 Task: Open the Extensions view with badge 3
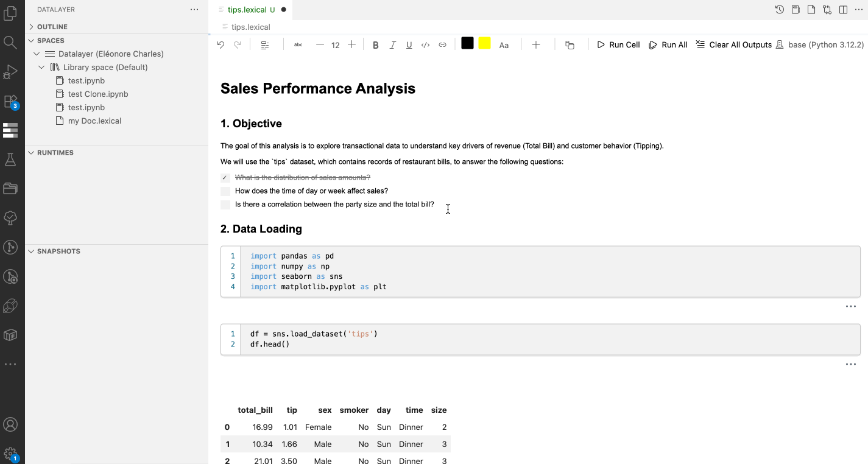[x=10, y=101]
